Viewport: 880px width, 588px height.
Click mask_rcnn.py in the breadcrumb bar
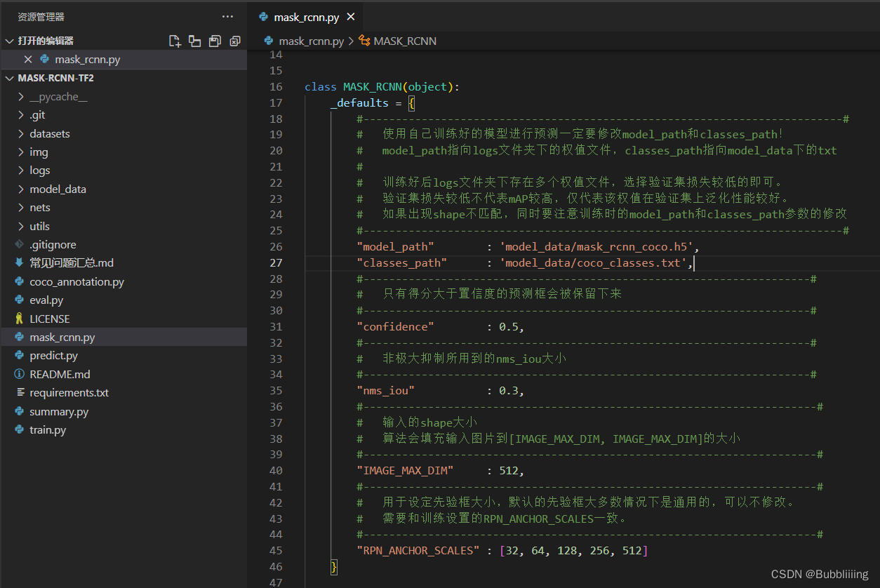click(311, 41)
